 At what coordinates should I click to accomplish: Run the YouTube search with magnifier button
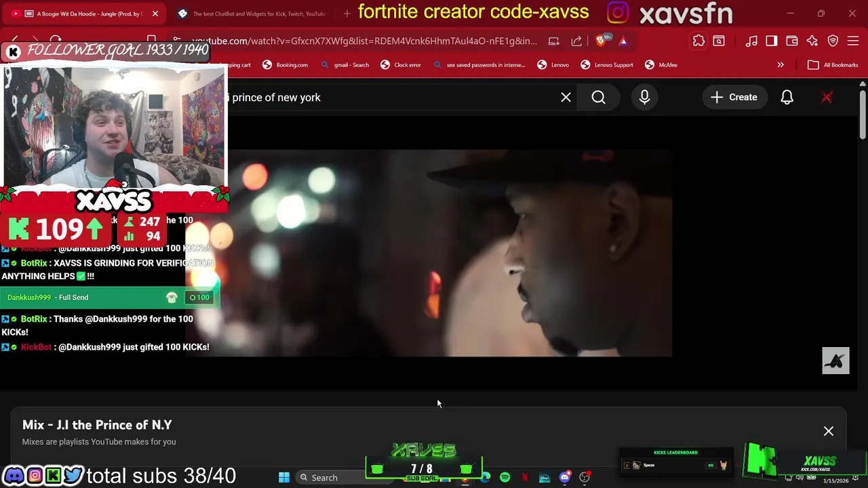(598, 98)
